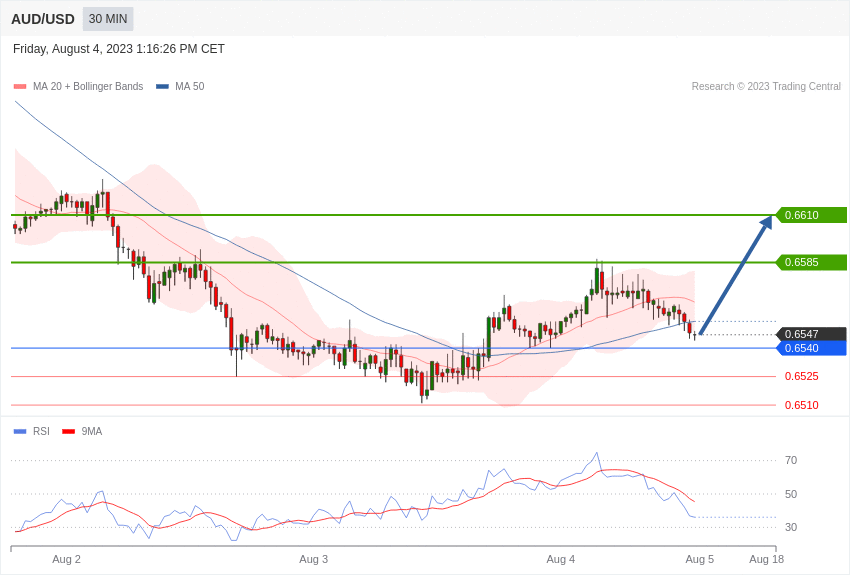Select the MA 20 + Bollinger Bands label

pyautogui.click(x=88, y=86)
